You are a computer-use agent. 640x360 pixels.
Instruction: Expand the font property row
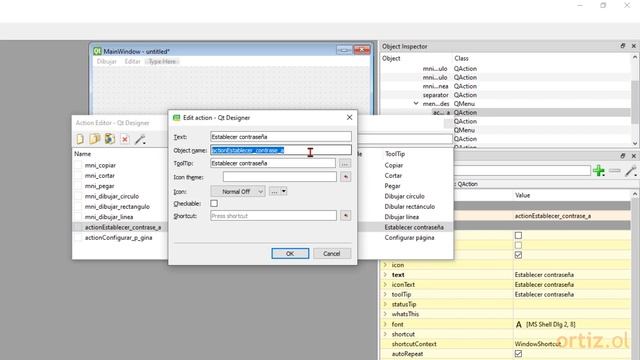click(x=385, y=324)
